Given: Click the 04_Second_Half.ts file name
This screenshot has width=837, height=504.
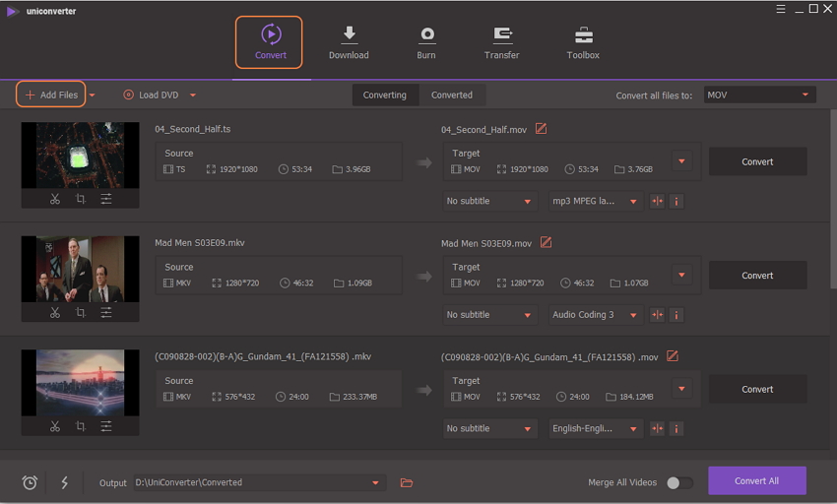Looking at the screenshot, I should (193, 129).
